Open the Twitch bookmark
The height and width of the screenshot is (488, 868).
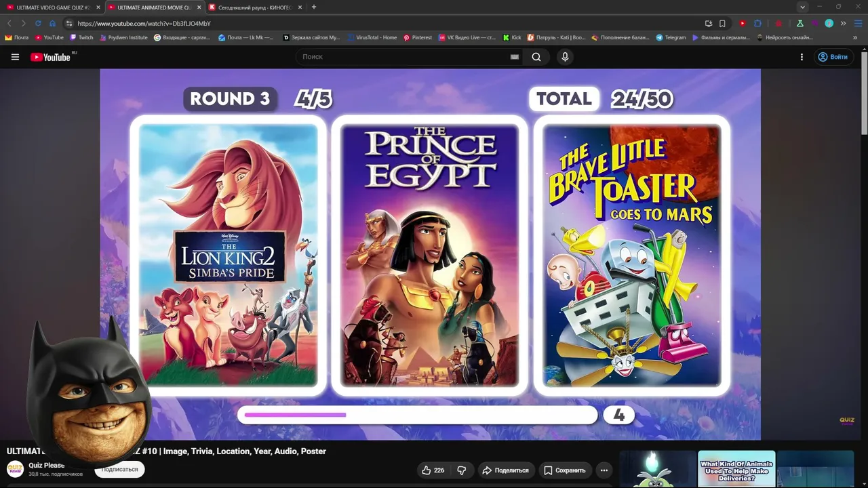pyautogui.click(x=81, y=37)
